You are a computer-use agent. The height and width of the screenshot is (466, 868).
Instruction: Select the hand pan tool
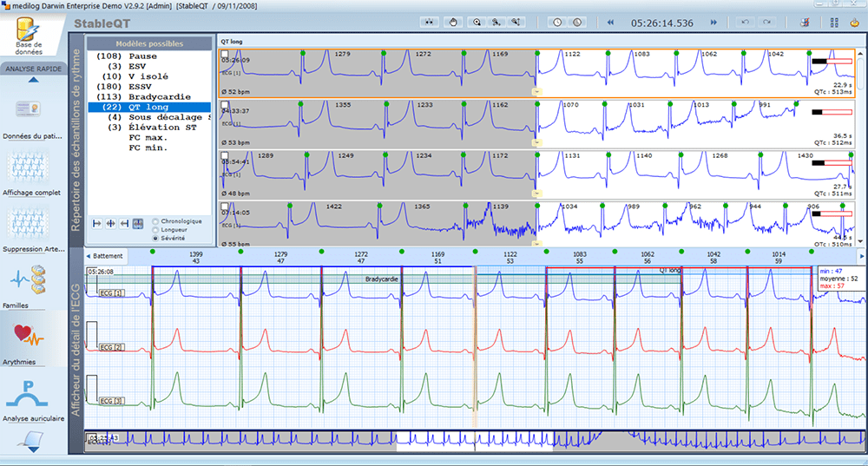pos(454,22)
